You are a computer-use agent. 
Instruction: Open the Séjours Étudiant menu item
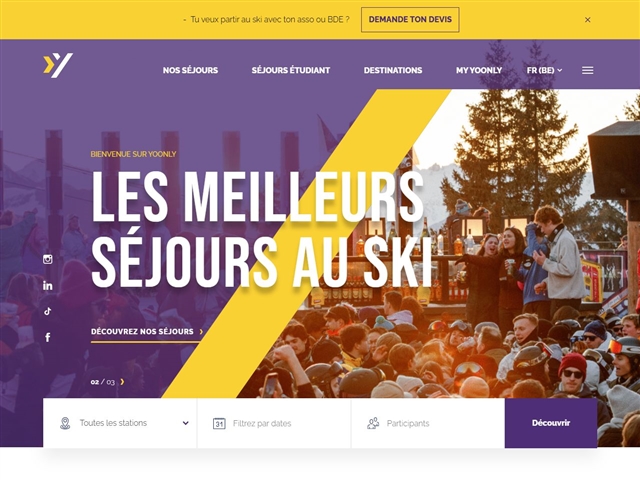[291, 70]
